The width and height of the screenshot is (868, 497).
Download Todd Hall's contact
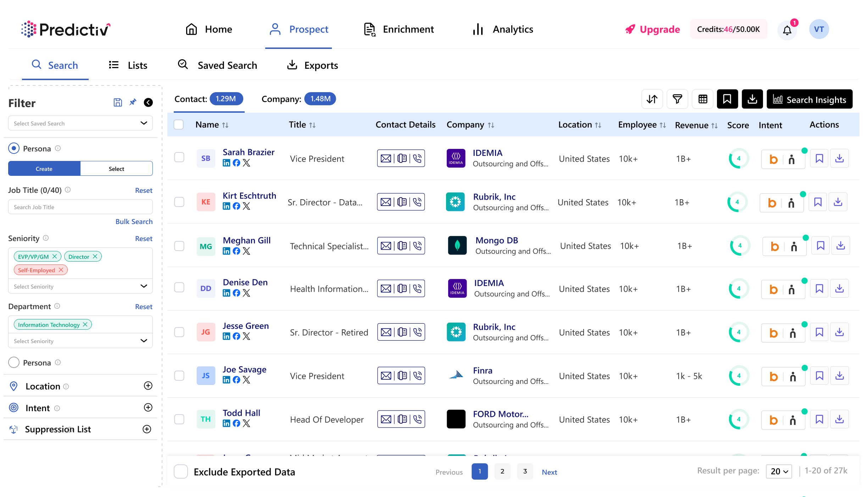(x=840, y=419)
